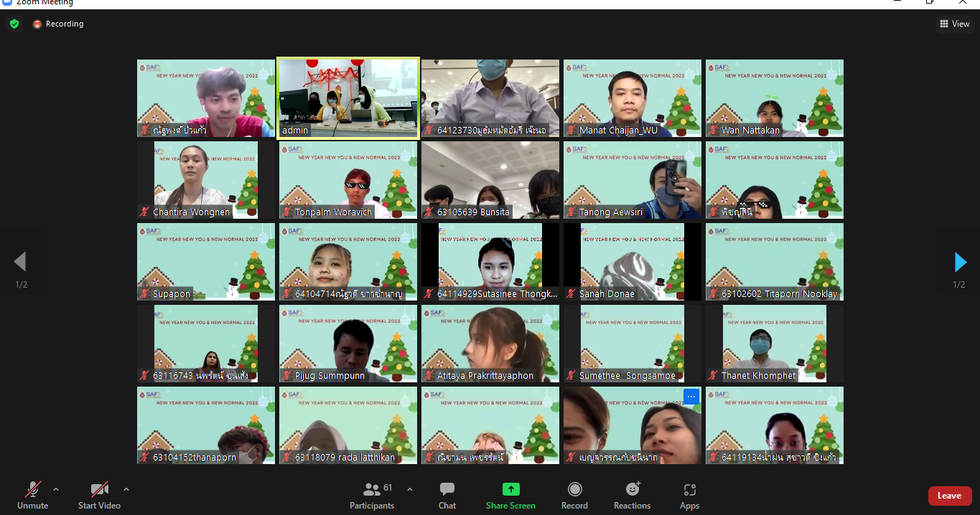Select Manat Chaijan_WU video tile
The image size is (980, 515).
pyautogui.click(x=632, y=98)
